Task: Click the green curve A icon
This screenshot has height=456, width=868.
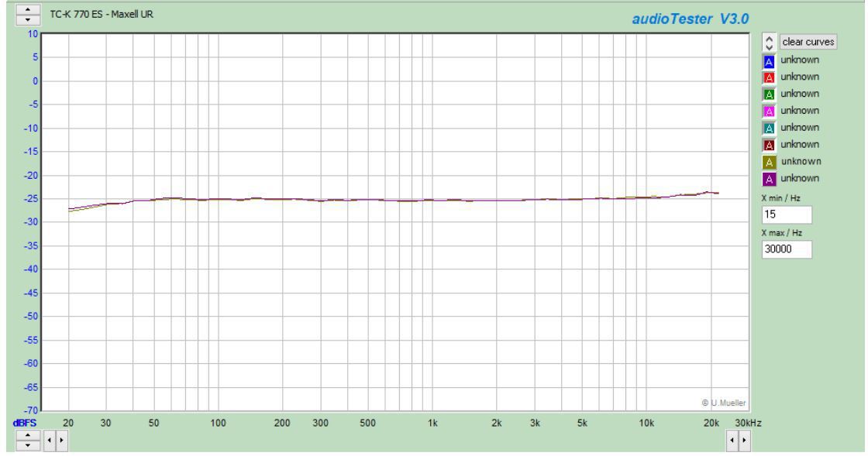Action: [769, 94]
